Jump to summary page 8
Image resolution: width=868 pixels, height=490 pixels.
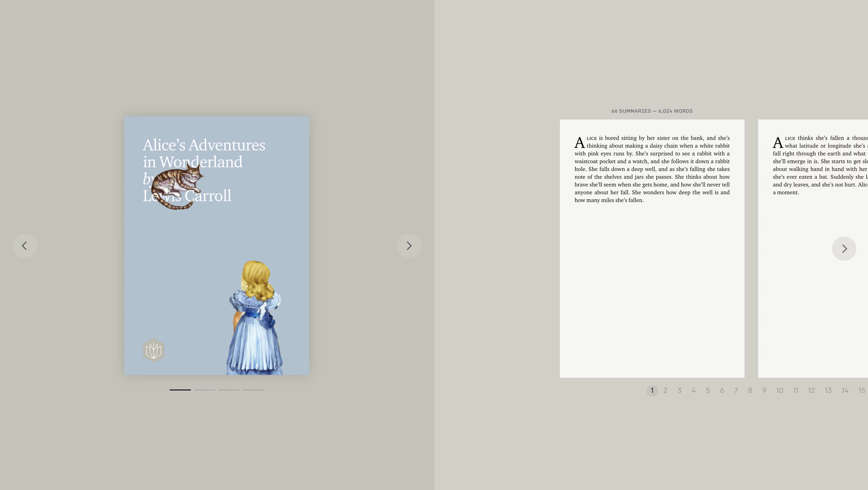coord(750,390)
